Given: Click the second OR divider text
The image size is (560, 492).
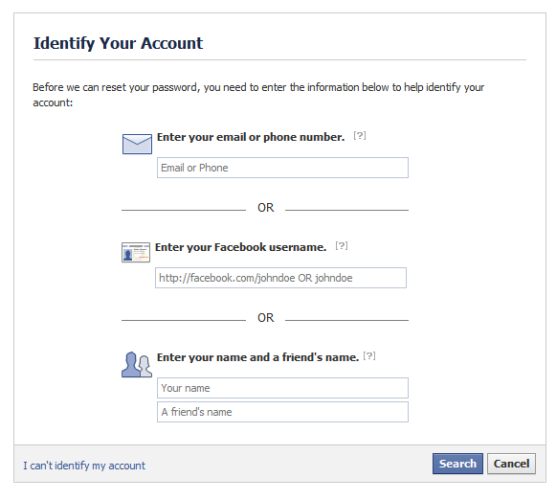Looking at the screenshot, I should [265, 318].
